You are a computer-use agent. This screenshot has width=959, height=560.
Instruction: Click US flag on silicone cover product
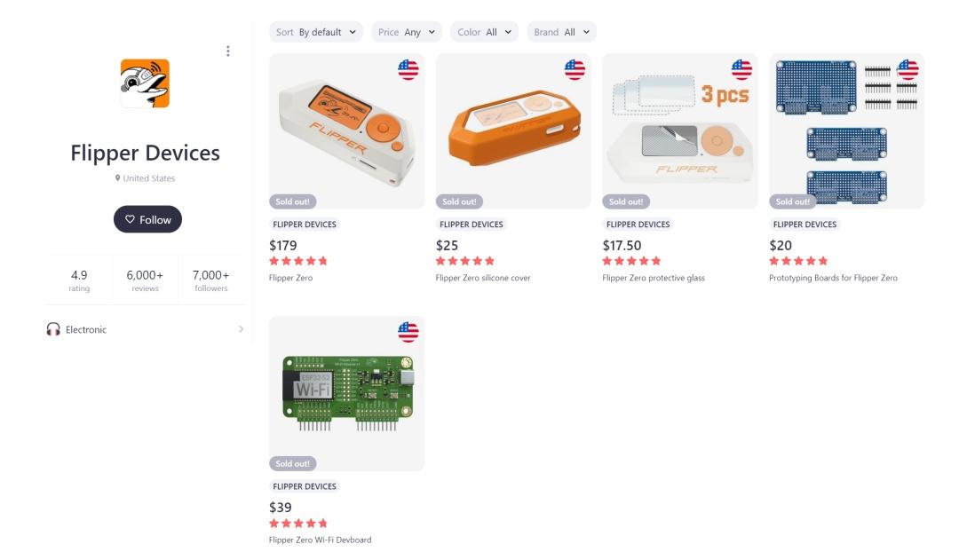coord(575,70)
